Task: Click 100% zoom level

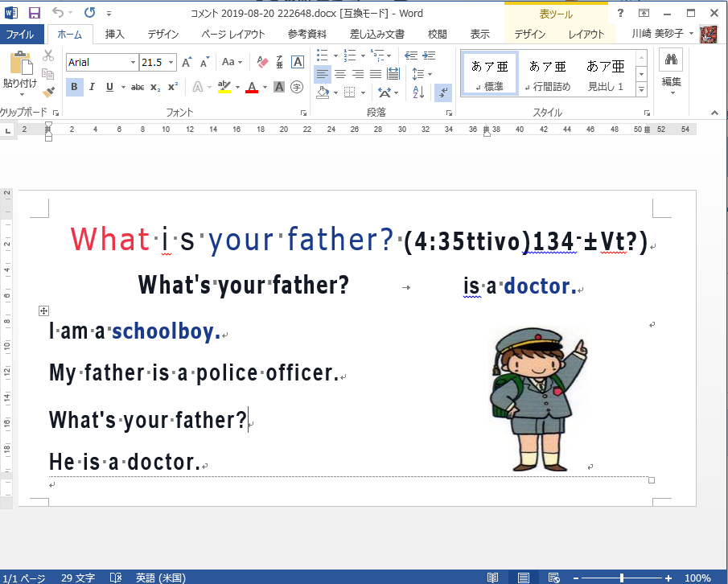Action: coord(697,578)
